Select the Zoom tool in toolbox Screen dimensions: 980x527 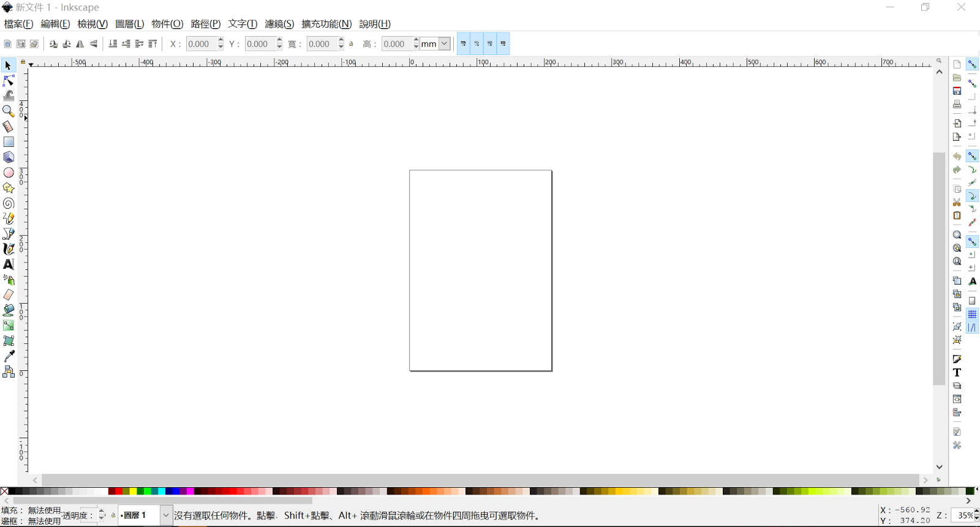(x=8, y=111)
